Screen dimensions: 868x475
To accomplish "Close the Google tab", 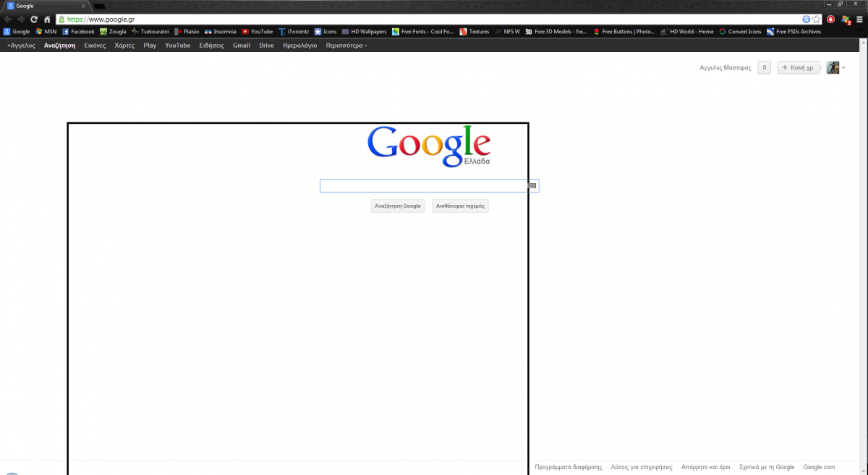I will [x=84, y=6].
